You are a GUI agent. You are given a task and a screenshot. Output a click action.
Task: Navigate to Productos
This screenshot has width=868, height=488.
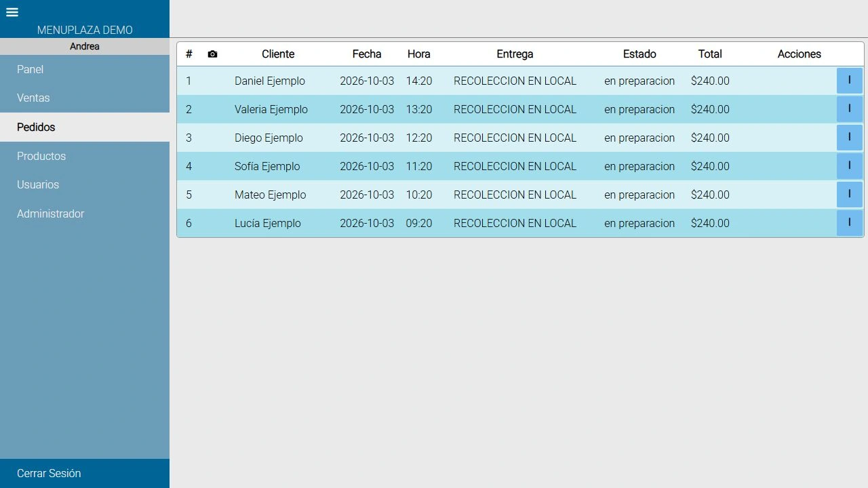point(85,156)
